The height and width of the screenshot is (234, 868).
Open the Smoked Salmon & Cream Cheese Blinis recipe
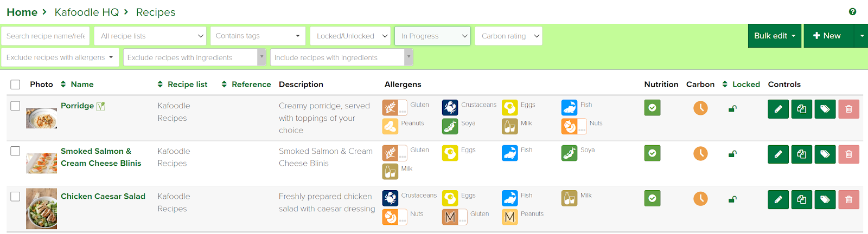click(101, 157)
